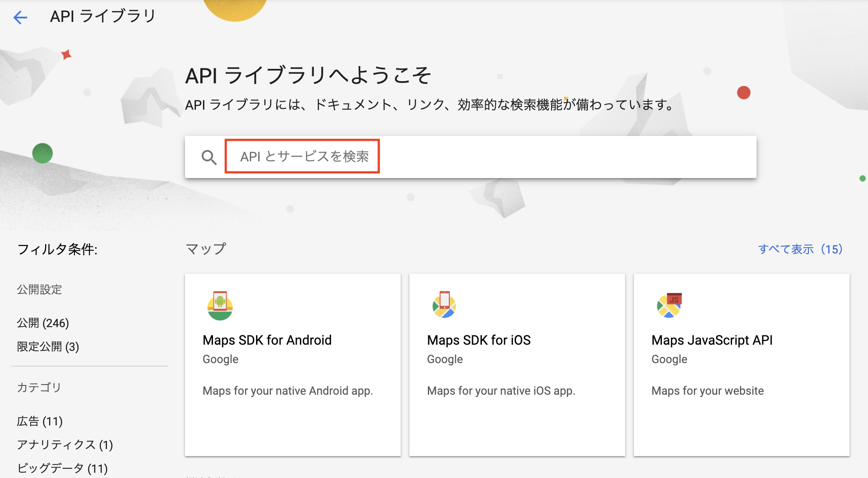
Task: Click the 公開設定 filter heading
Action: point(39,289)
